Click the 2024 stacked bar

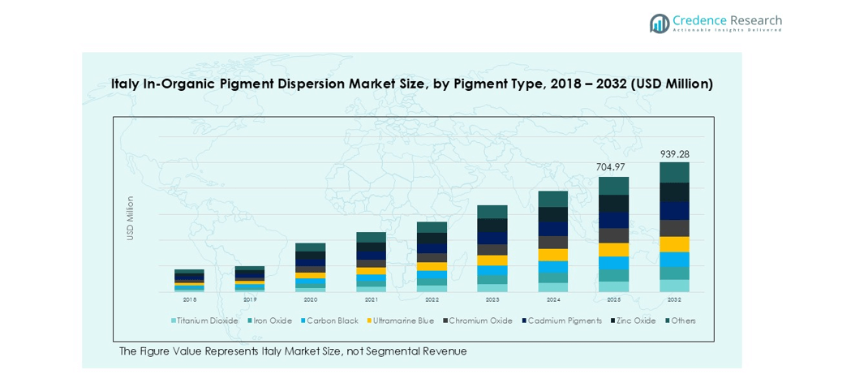(553, 242)
